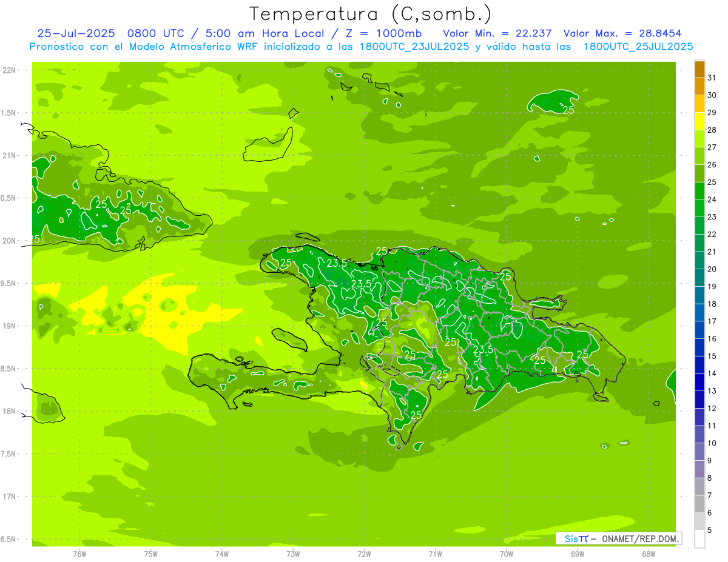Click the "22N" latitude axis label
Image resolution: width=728 pixels, height=562 pixels.
coord(10,70)
